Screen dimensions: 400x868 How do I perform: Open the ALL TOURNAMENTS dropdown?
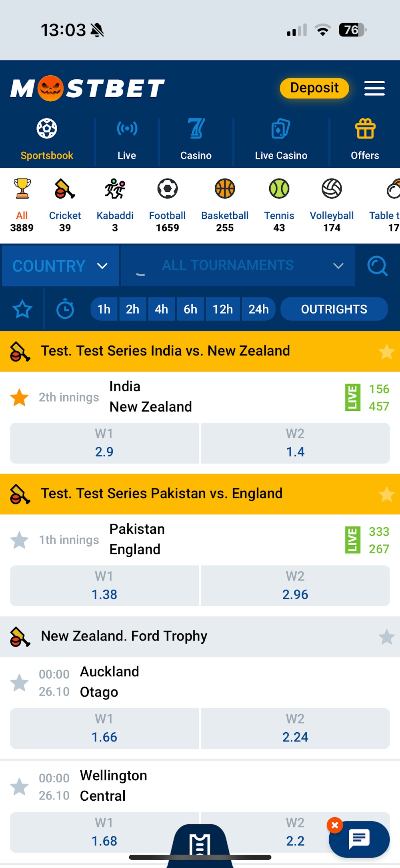[238, 266]
